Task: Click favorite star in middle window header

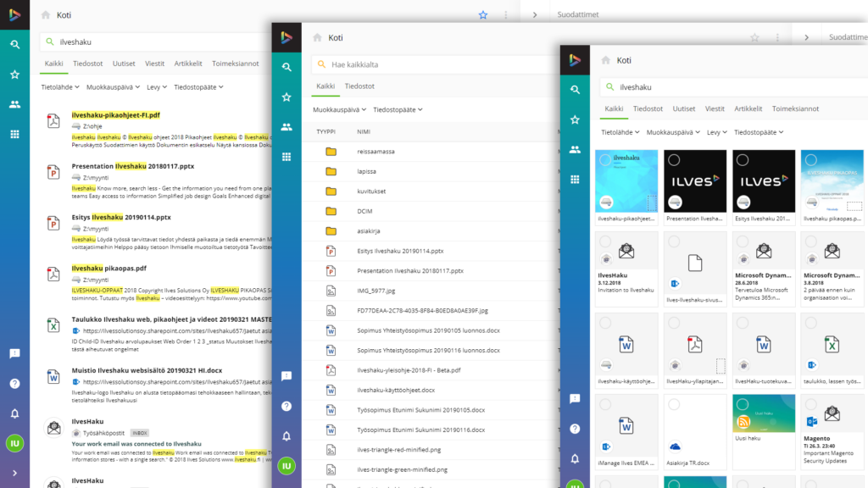Action: tap(754, 37)
